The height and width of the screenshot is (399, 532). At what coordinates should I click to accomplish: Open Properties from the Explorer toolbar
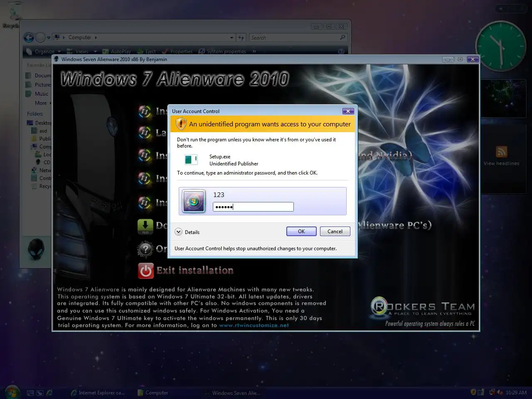pyautogui.click(x=177, y=52)
